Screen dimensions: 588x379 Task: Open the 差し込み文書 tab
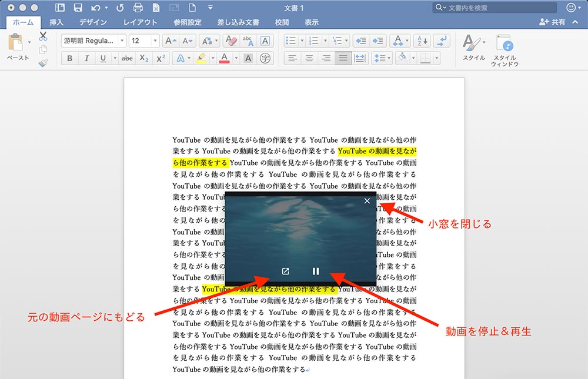pos(238,22)
